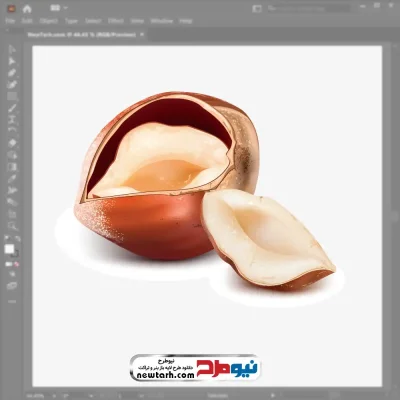Select the Line Segment tool
The height and width of the screenshot is (400, 400).
(12, 108)
